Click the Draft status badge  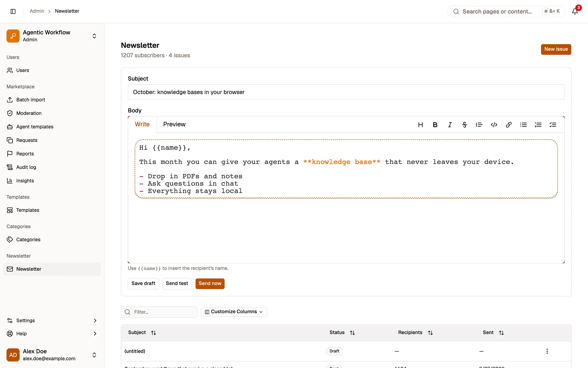(x=334, y=351)
